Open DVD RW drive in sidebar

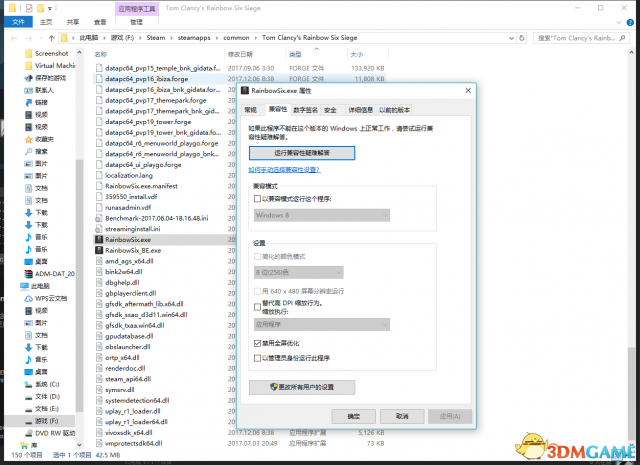pos(50,433)
